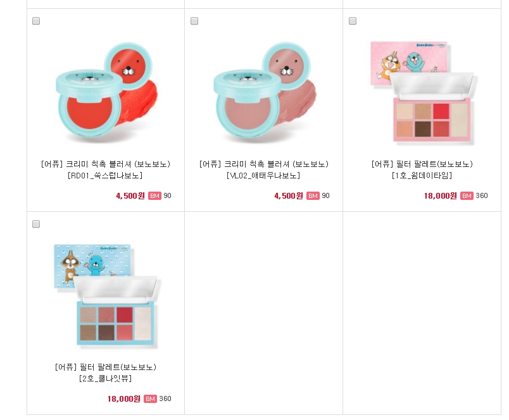This screenshot has width=509, height=420.
Task: Click the BM badge under palette No.2
Action: (x=150, y=399)
